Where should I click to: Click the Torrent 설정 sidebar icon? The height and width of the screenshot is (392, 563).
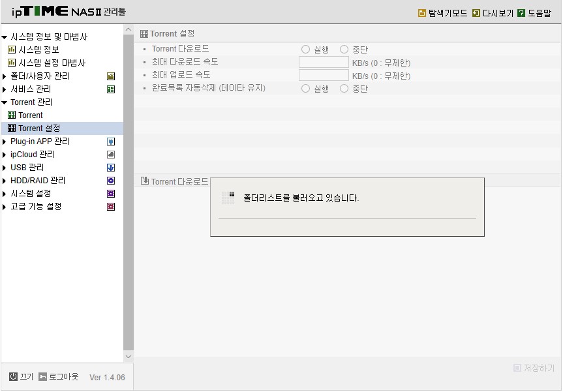click(x=12, y=128)
